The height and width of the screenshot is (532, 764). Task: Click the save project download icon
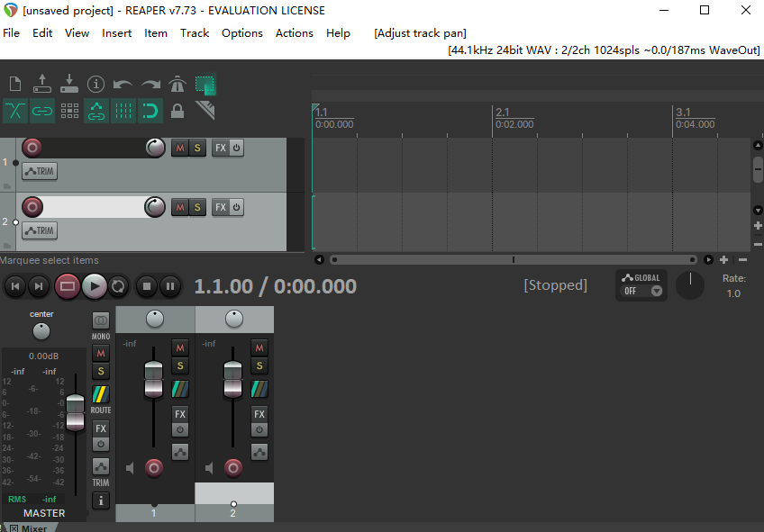[69, 84]
